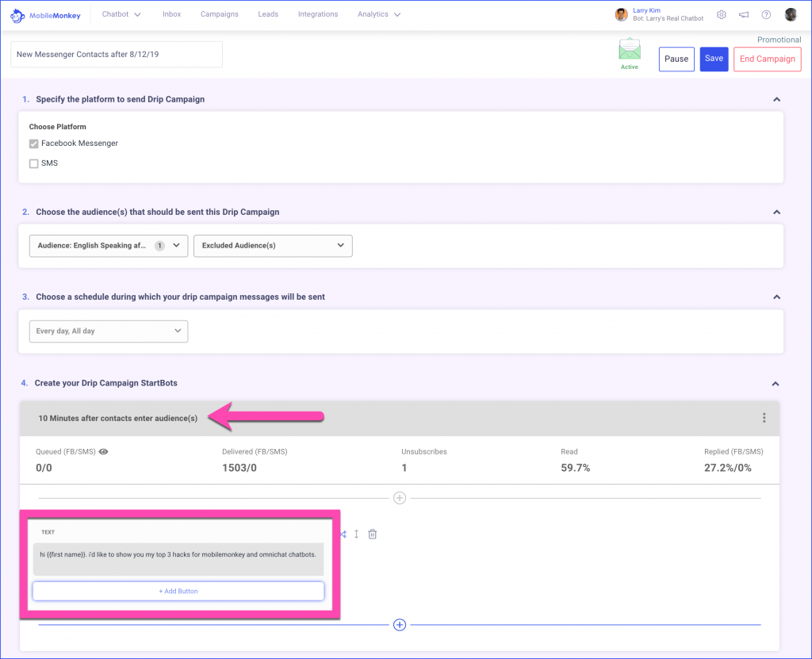The width and height of the screenshot is (812, 659).
Task: Open the Audience: English Speaking dropdown
Action: (x=109, y=246)
